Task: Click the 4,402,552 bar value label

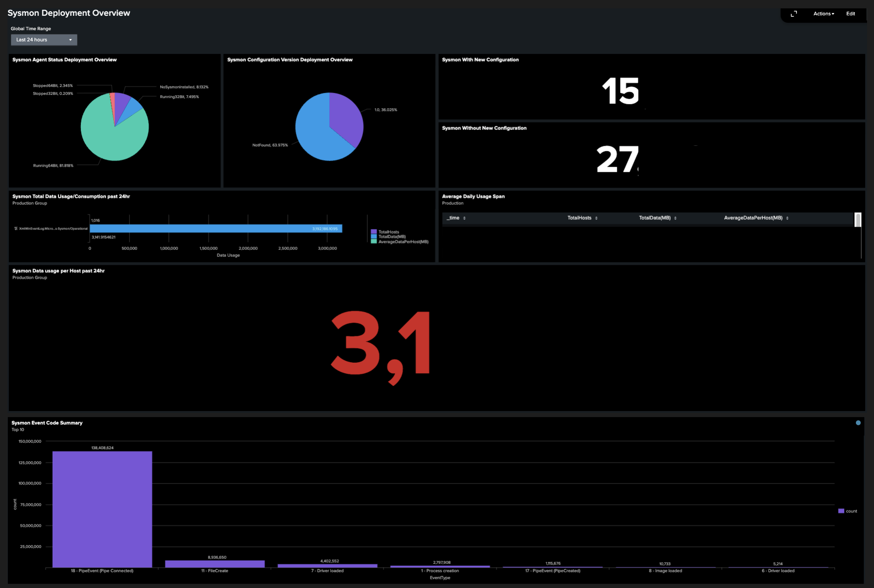Action: (330, 561)
